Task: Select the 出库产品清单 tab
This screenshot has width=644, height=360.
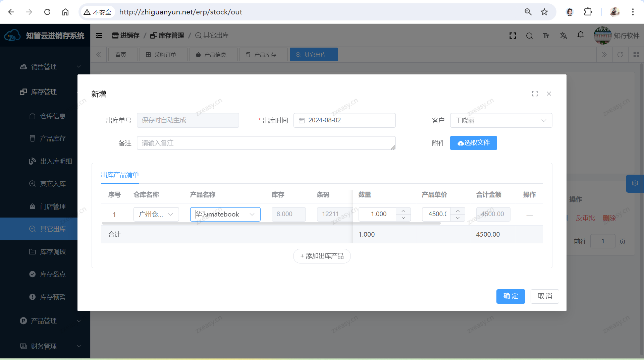Action: (120, 175)
